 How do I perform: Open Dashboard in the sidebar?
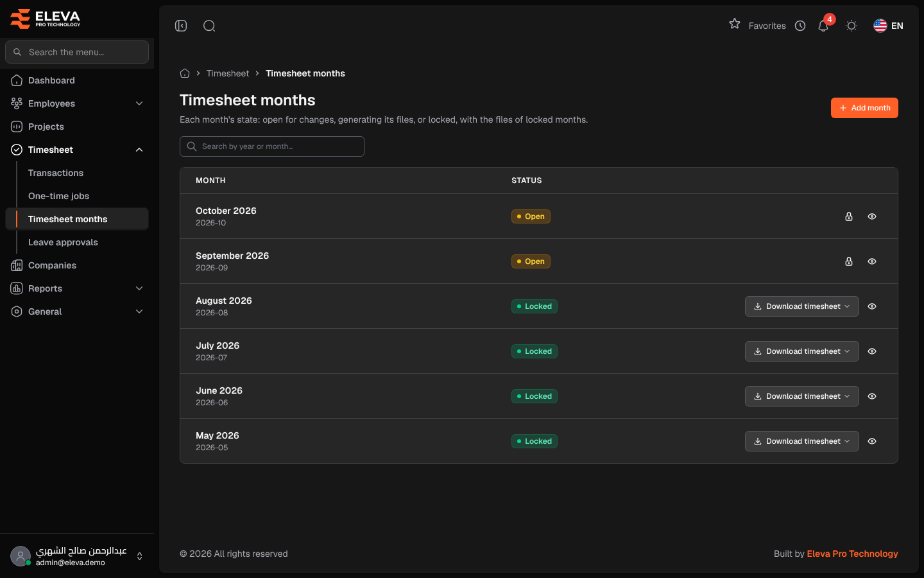(x=77, y=80)
